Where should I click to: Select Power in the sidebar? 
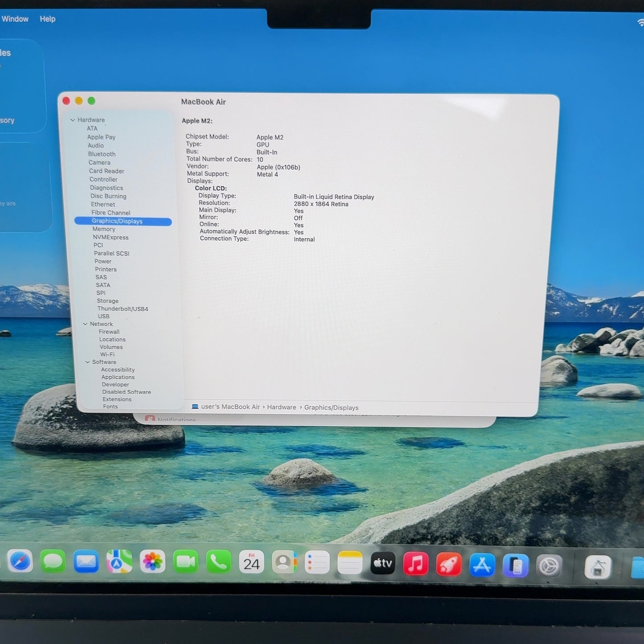103,261
